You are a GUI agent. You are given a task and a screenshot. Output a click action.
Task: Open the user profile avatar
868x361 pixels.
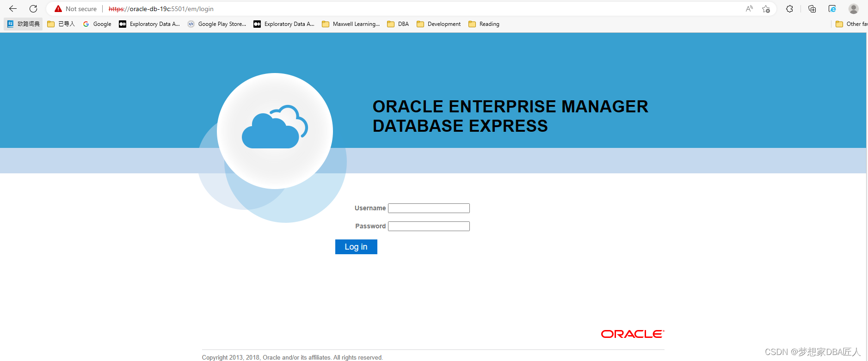coord(854,9)
